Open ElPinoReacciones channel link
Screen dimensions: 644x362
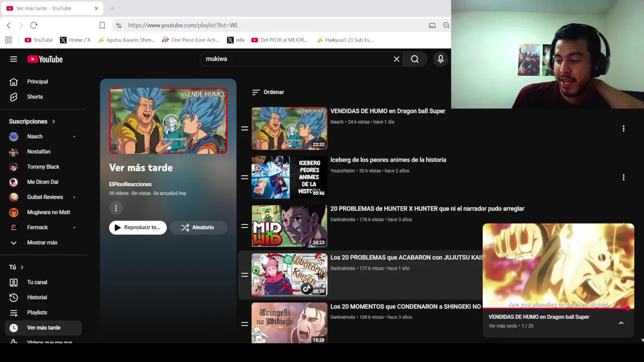click(x=130, y=184)
